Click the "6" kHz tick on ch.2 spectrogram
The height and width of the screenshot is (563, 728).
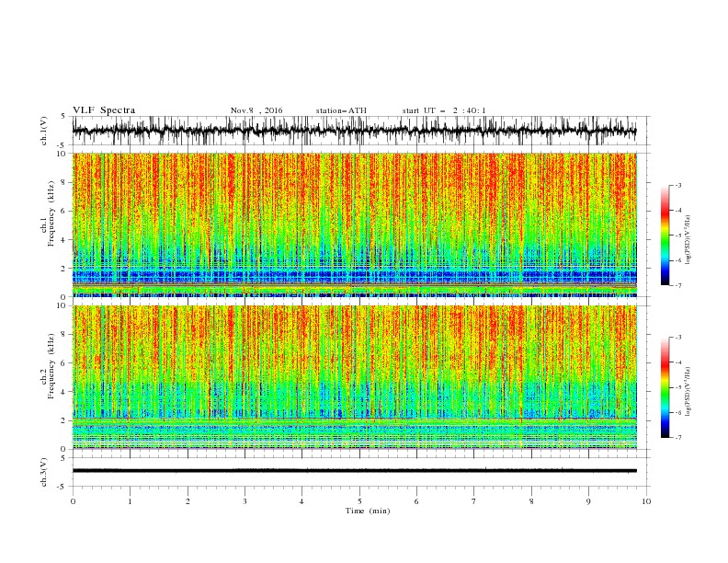pyautogui.click(x=63, y=362)
